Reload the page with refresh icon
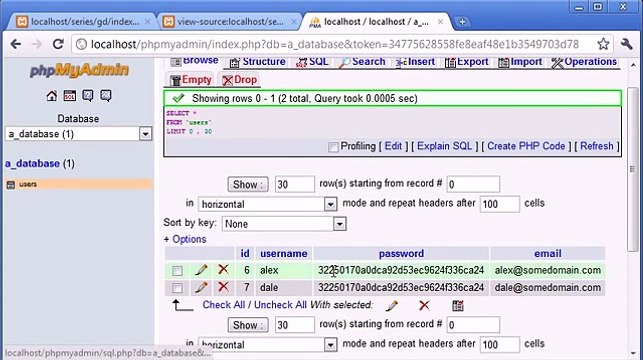 pyautogui.click(x=58, y=44)
